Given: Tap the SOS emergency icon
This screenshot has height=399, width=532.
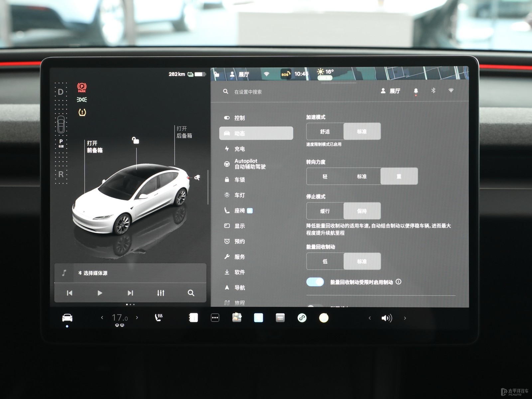Looking at the screenshot, I should [285, 74].
